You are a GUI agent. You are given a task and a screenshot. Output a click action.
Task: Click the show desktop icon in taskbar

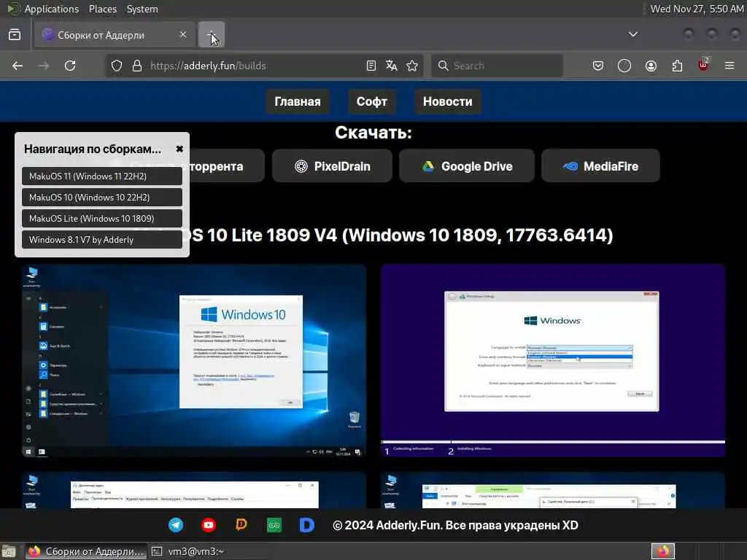pyautogui.click(x=9, y=551)
